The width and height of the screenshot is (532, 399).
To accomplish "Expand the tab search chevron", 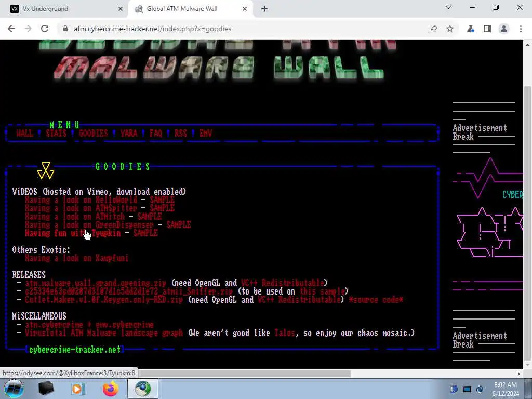I will 448,7.
